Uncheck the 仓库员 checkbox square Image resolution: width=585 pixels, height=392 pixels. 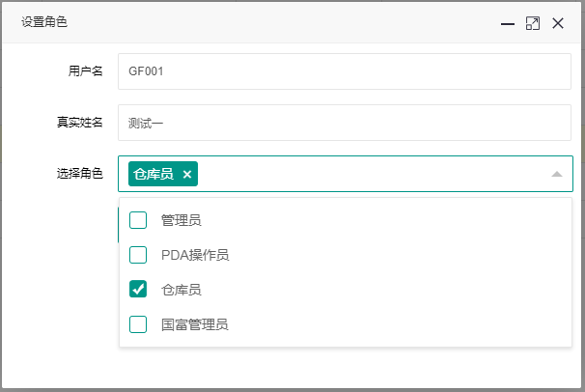click(138, 289)
